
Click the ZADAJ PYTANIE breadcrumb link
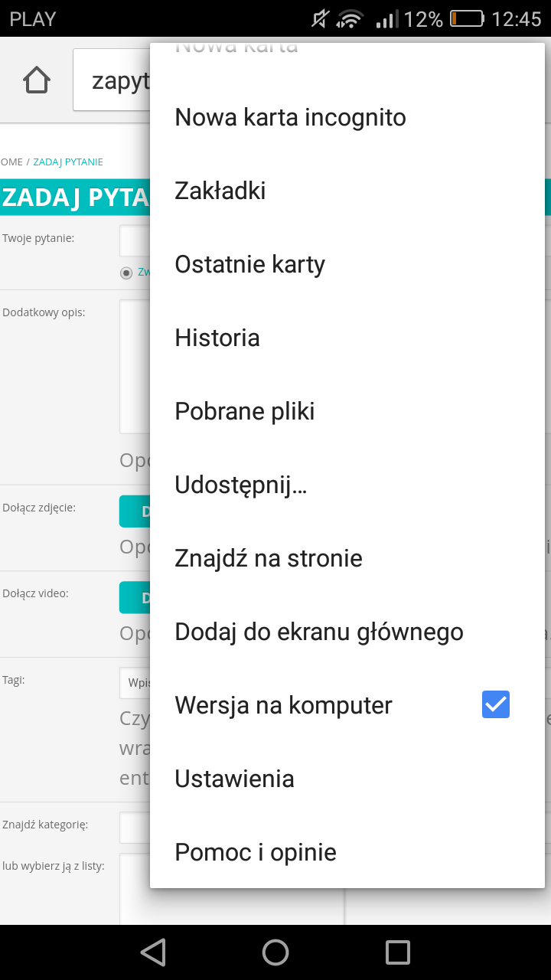coord(68,162)
